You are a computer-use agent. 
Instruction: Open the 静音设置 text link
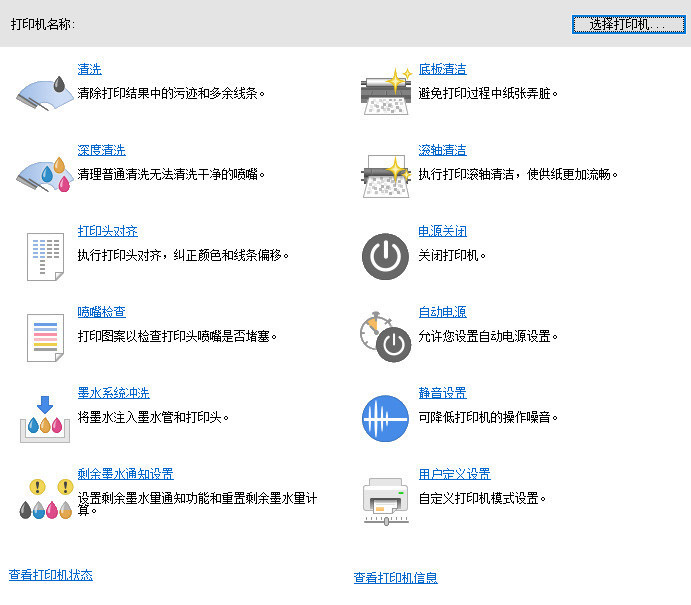coord(442,393)
